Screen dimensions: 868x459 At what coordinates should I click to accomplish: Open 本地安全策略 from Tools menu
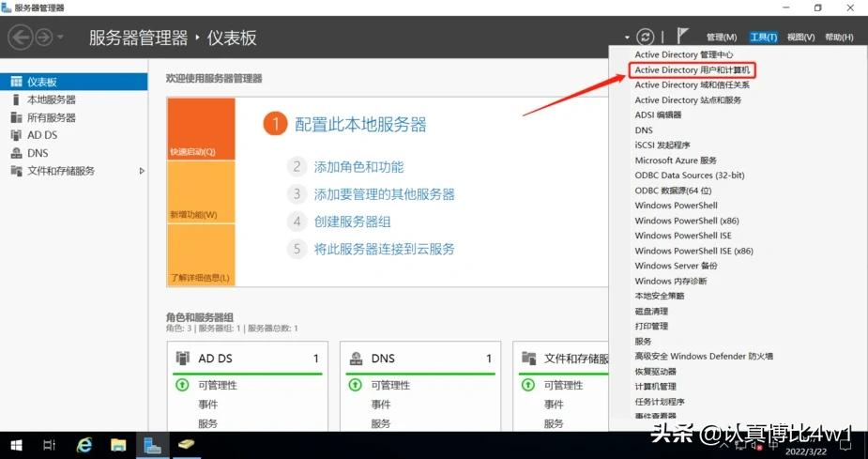(x=660, y=296)
